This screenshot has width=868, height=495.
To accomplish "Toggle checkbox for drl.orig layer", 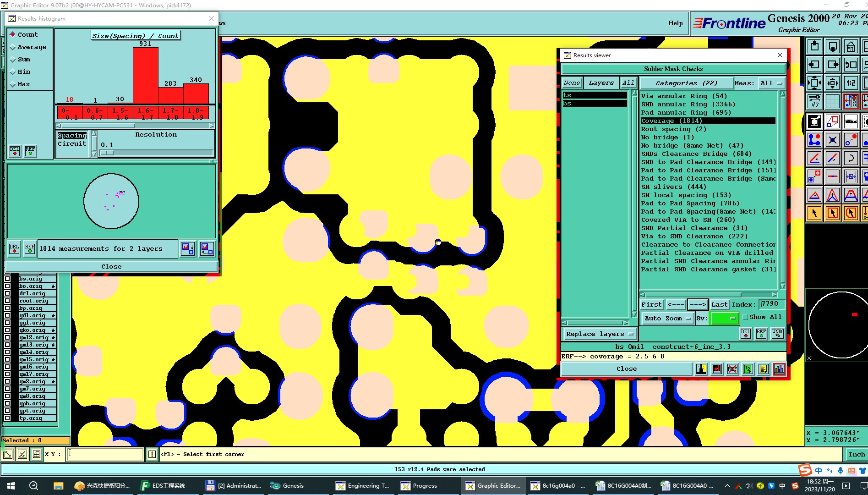I will click(x=7, y=293).
